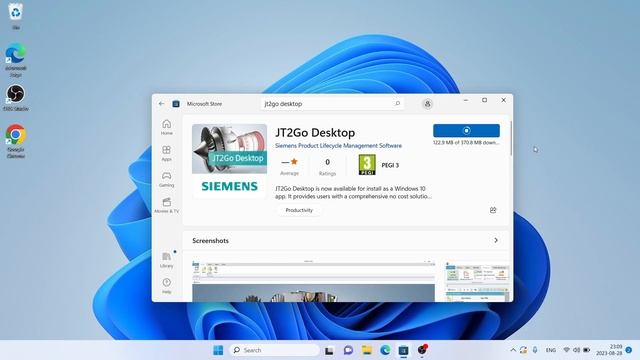The image size is (640, 360).
Task: Expand Screenshots section with the chevron
Action: click(x=496, y=240)
